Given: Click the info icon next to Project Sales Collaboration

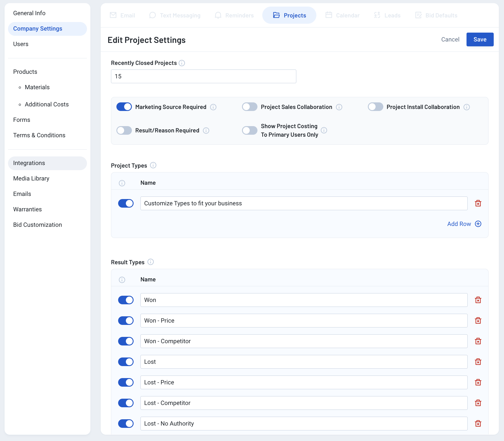Looking at the screenshot, I should (x=339, y=107).
